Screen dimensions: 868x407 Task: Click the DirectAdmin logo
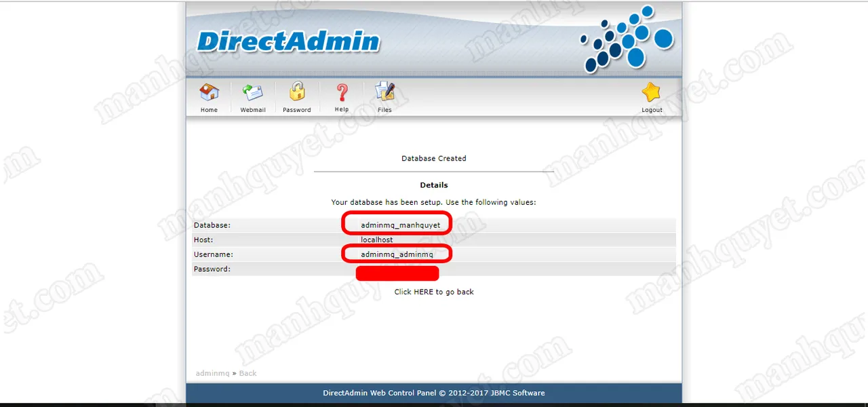point(288,41)
